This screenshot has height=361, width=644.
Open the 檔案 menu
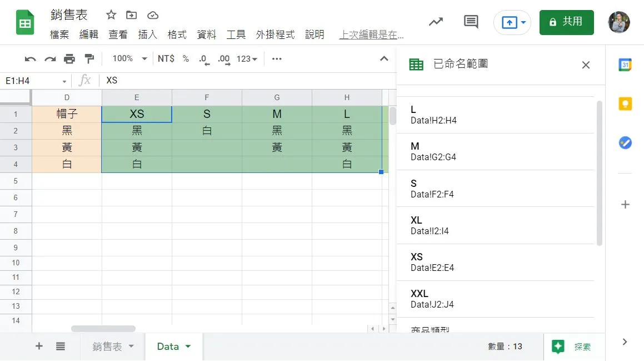coord(59,34)
